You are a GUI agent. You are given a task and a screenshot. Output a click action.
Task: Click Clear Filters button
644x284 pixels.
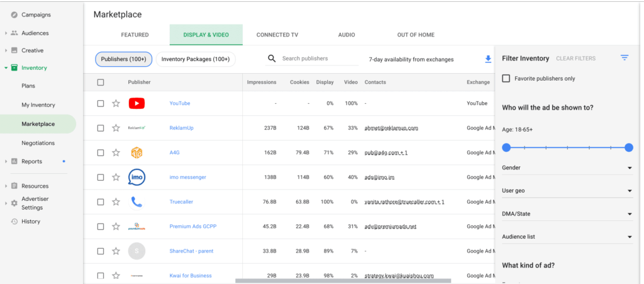point(575,59)
